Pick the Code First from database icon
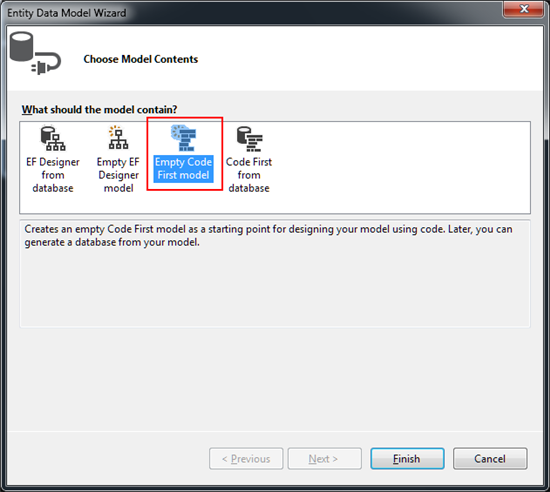Image resolution: width=550 pixels, height=492 pixels. click(249, 139)
